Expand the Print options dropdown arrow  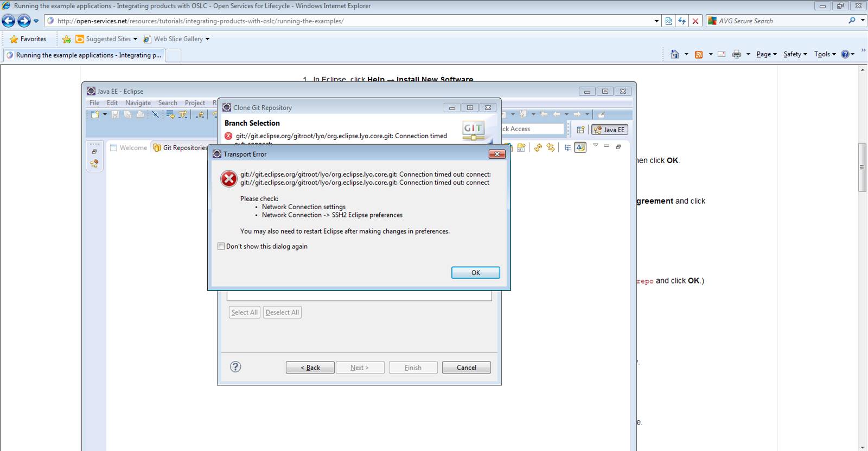point(748,54)
